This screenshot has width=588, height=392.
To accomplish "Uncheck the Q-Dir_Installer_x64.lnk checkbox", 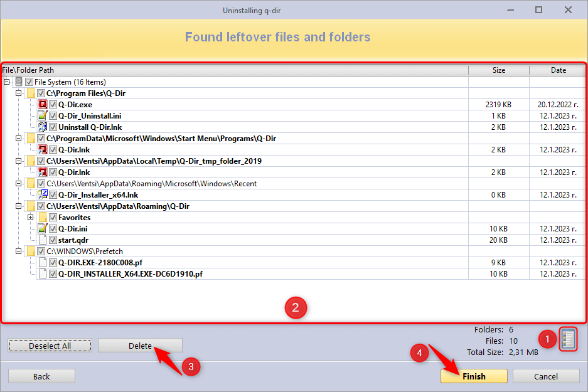I will pyautogui.click(x=53, y=195).
